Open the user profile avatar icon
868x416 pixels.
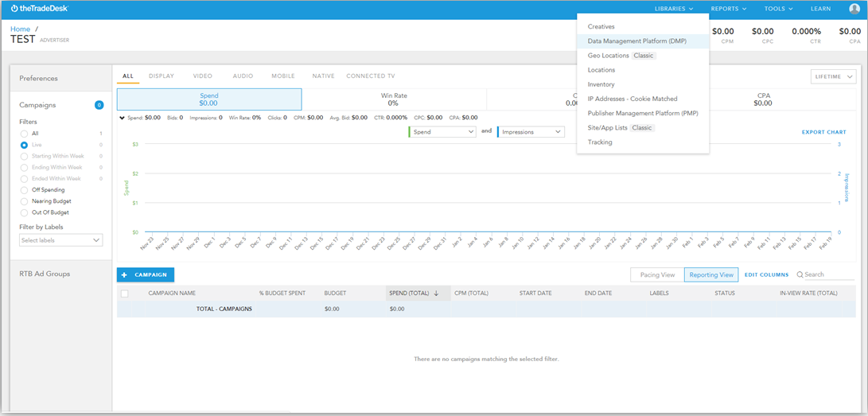(854, 9)
